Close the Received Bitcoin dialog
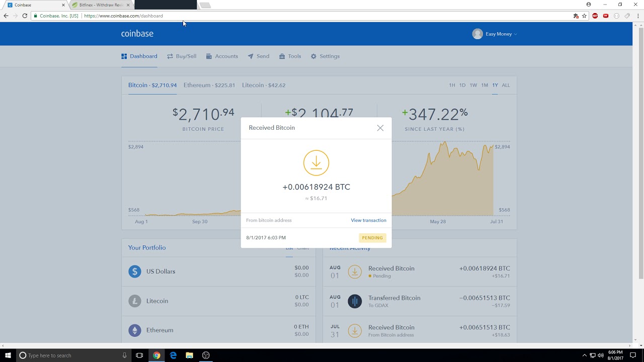644x362 pixels. point(380,128)
